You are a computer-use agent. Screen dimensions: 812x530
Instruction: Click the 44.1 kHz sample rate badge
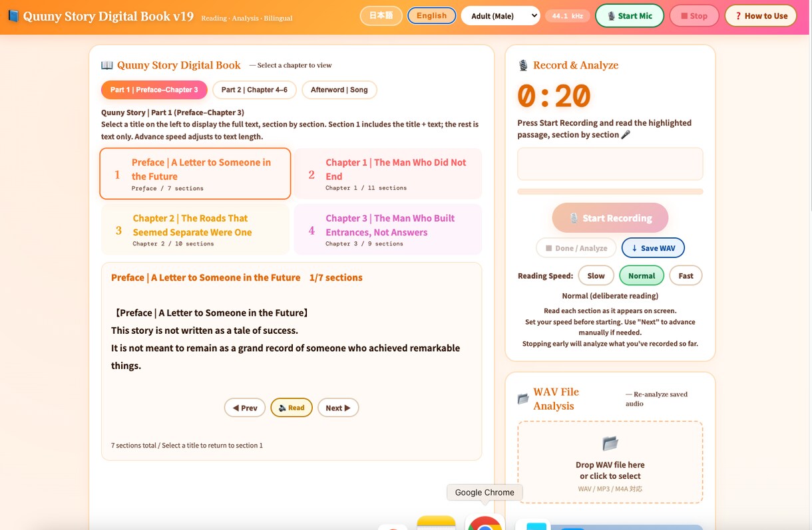point(568,16)
